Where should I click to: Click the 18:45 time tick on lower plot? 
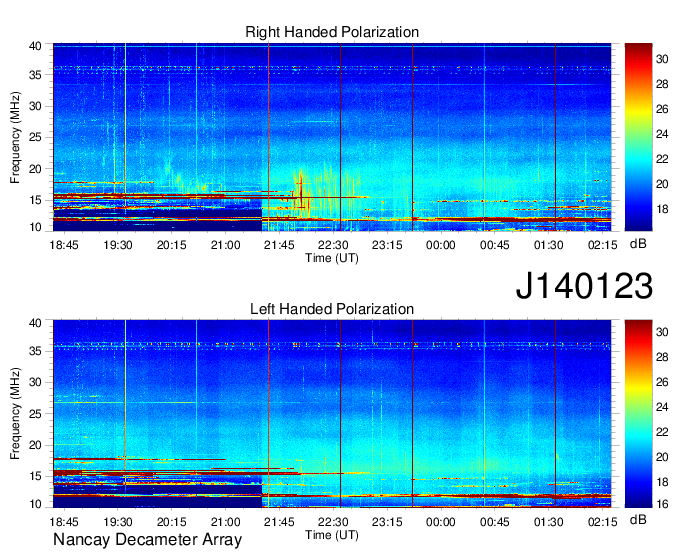64,522
